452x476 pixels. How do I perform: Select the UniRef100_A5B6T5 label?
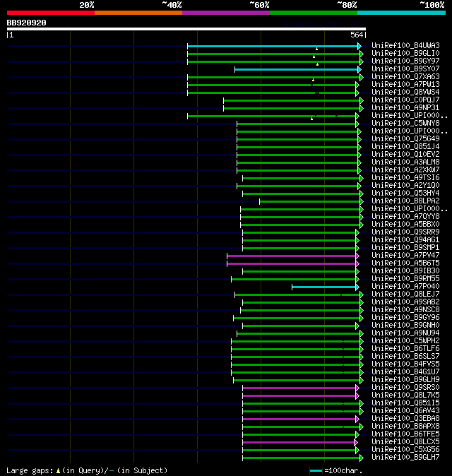pyautogui.click(x=405, y=263)
